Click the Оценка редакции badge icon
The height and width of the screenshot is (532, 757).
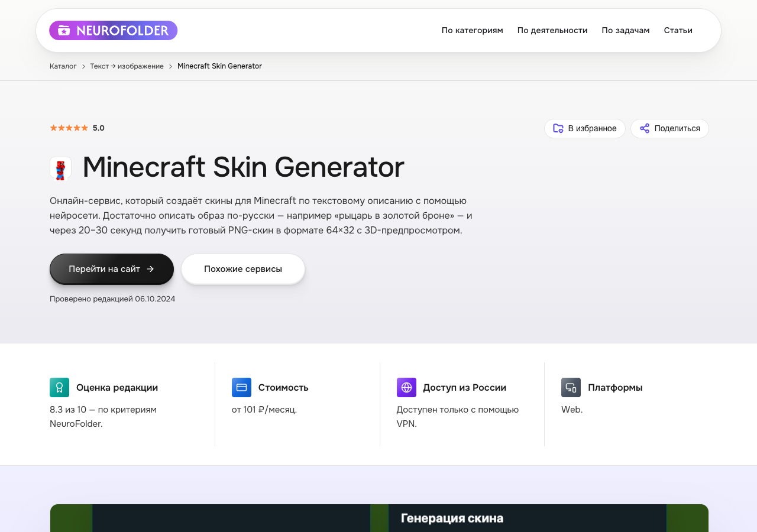[59, 387]
